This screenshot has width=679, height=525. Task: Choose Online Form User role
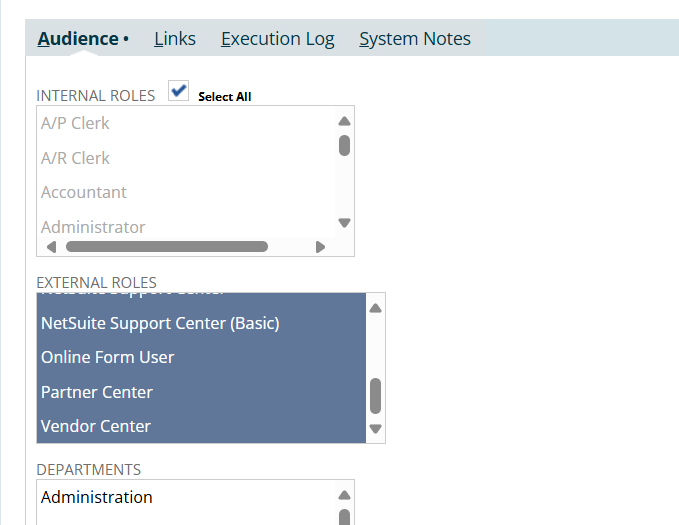(x=108, y=357)
